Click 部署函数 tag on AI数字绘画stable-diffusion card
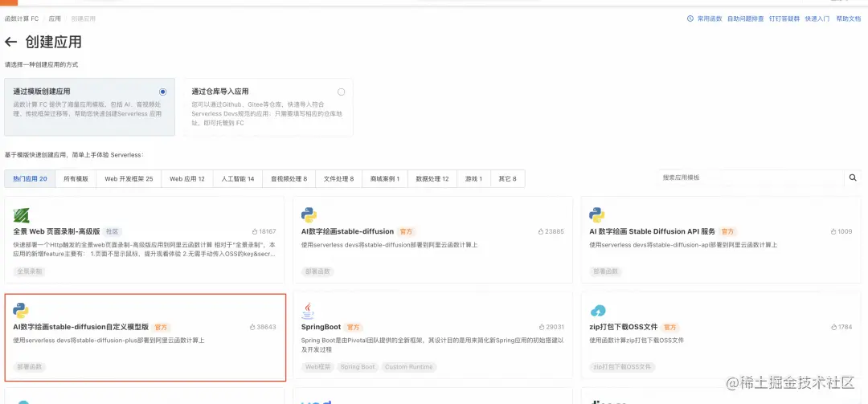The height and width of the screenshot is (404, 868). [317, 271]
